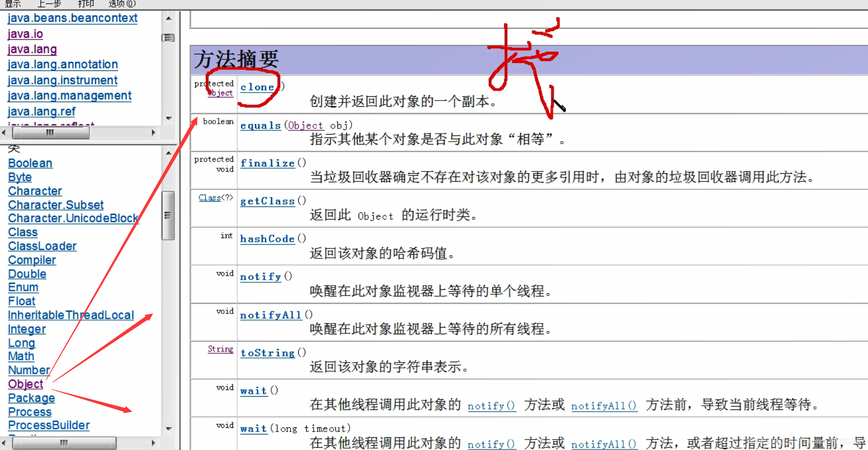Open the wait(long timeout) method link

(254, 429)
